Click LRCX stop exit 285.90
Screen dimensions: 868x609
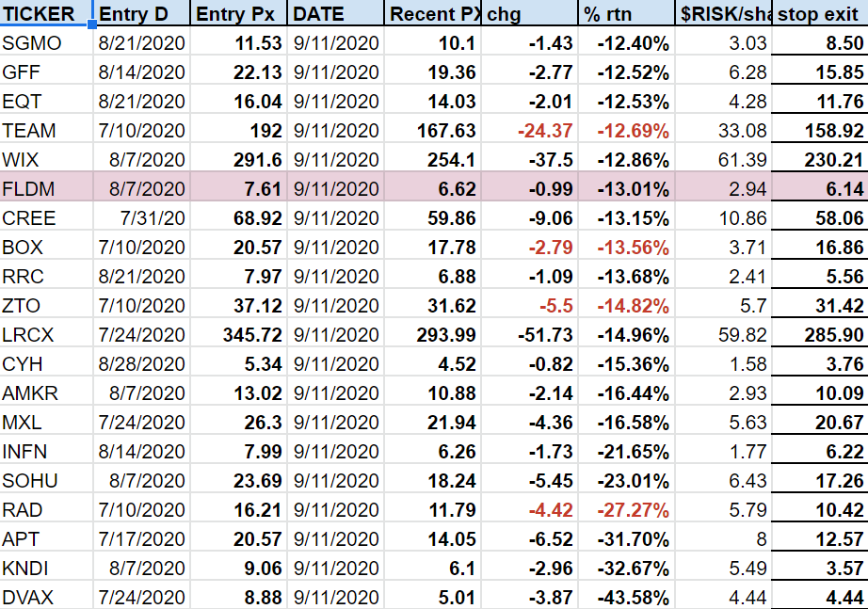point(834,335)
